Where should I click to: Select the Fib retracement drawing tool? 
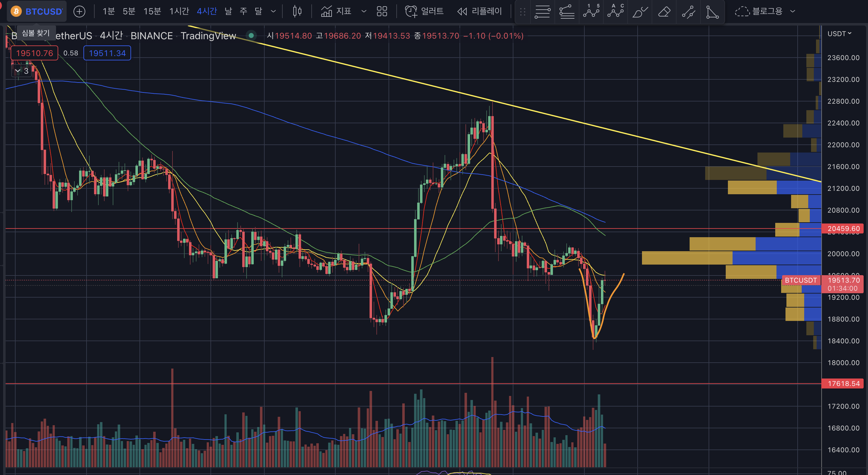coord(542,12)
